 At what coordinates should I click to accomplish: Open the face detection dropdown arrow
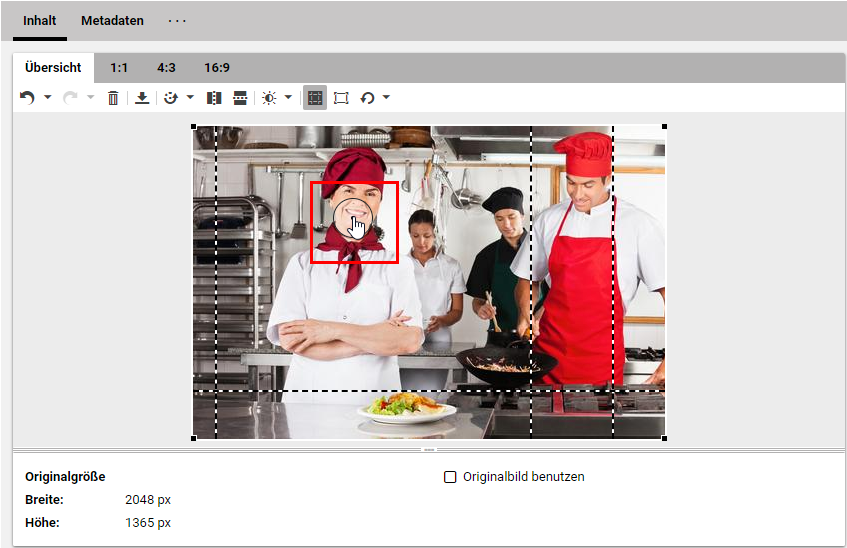(190, 98)
